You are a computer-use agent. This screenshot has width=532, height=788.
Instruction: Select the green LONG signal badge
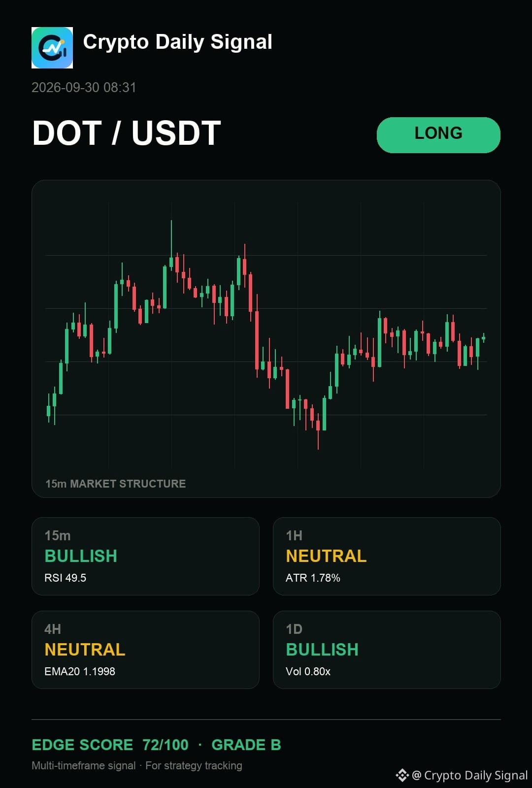coord(438,135)
